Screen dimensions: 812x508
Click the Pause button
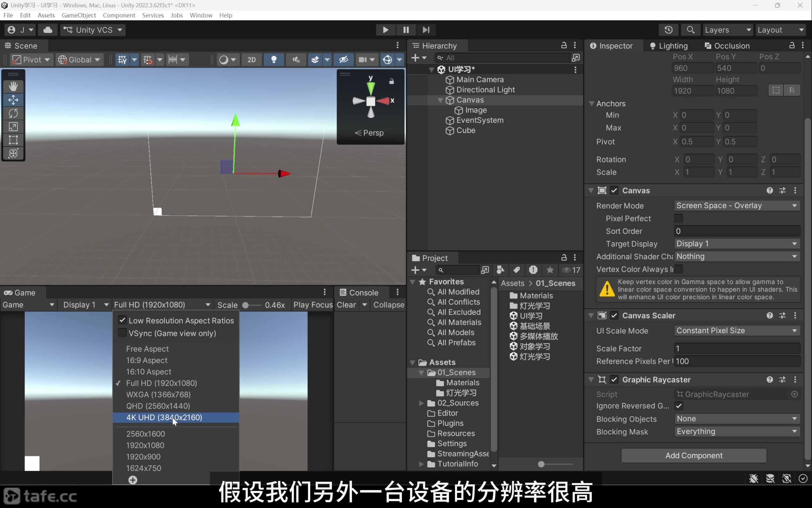coord(406,30)
